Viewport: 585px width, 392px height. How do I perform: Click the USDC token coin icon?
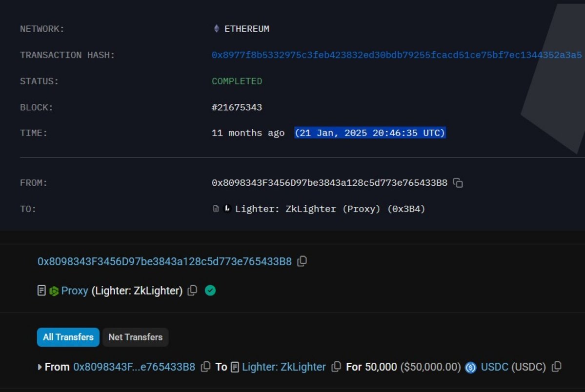click(x=470, y=368)
